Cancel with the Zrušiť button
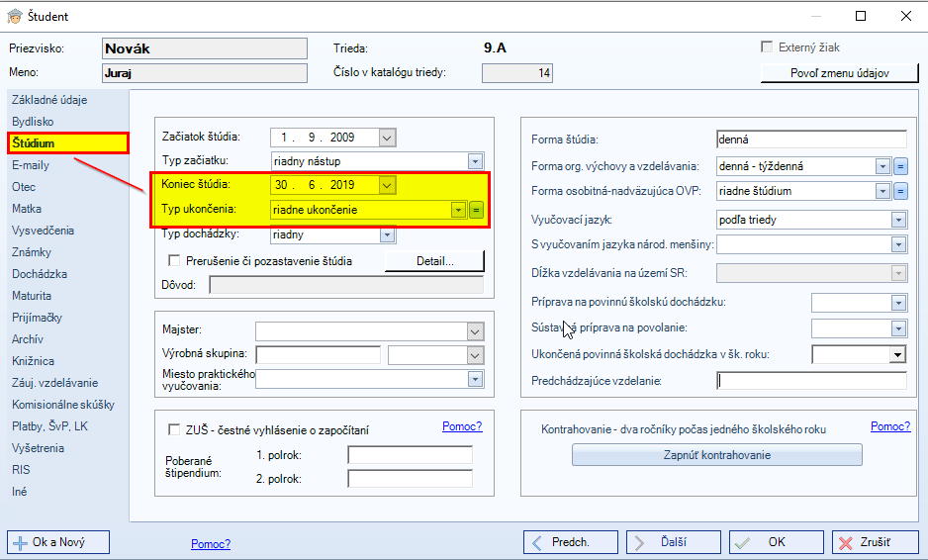 [x=876, y=542]
